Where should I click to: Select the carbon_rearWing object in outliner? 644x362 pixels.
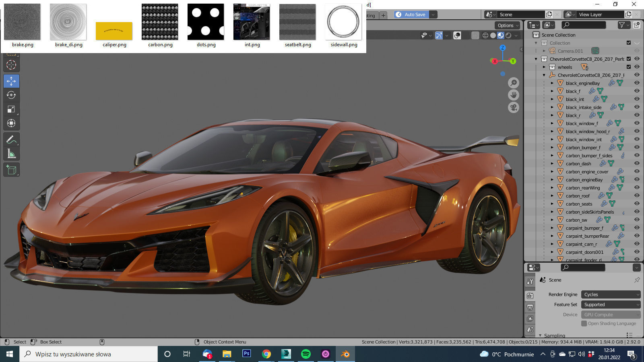tap(582, 188)
